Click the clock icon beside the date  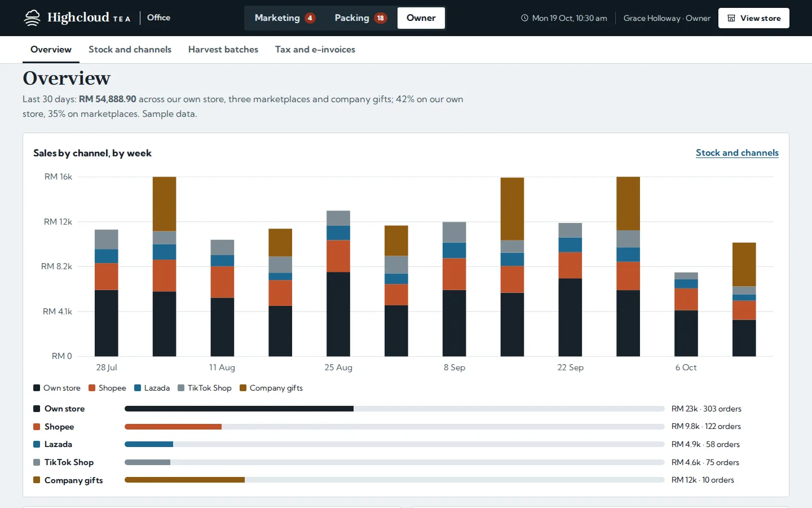[524, 18]
